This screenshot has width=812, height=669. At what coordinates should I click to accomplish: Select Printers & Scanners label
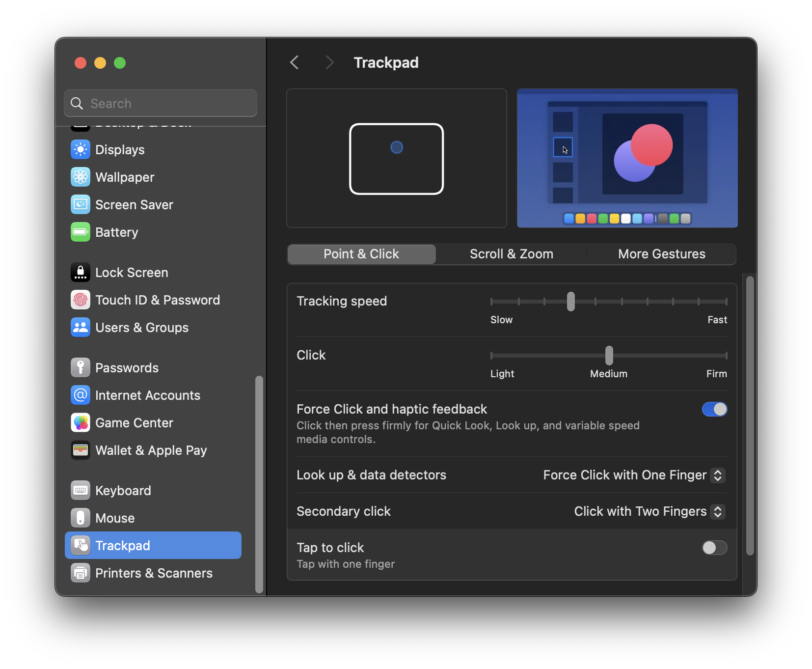[x=154, y=573]
